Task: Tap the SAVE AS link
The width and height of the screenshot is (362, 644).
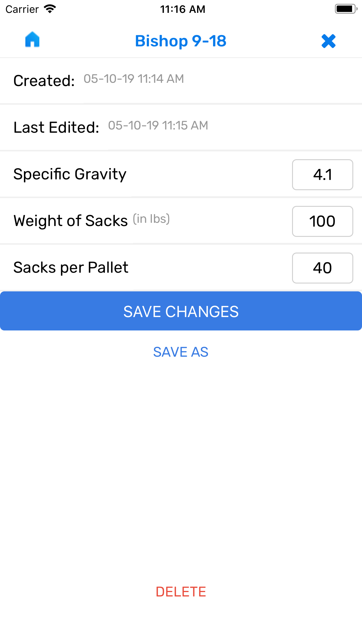Action: click(181, 352)
